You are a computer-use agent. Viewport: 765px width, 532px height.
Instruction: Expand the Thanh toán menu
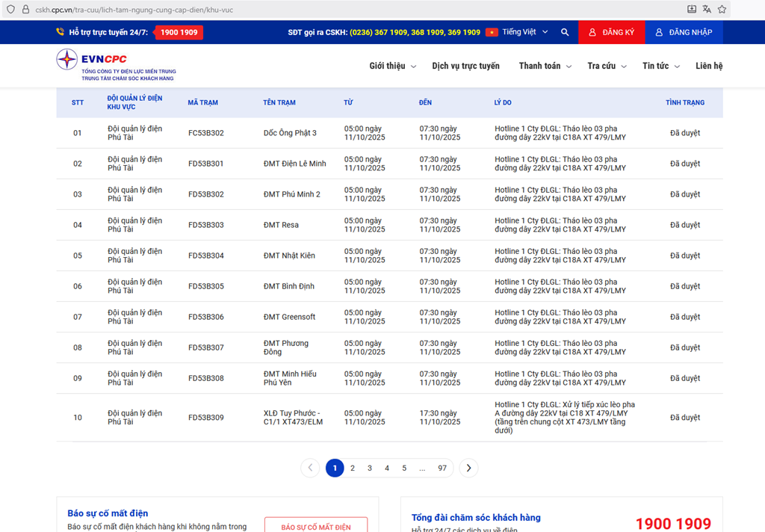tap(545, 66)
